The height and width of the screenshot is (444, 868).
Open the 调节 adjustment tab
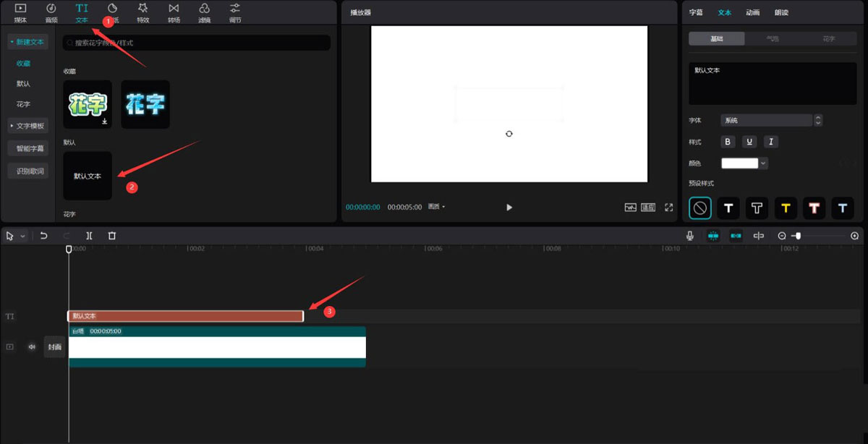coord(235,12)
